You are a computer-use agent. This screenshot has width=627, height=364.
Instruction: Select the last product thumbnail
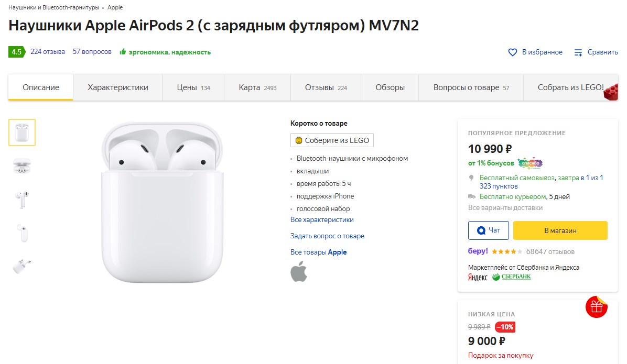tap(22, 266)
